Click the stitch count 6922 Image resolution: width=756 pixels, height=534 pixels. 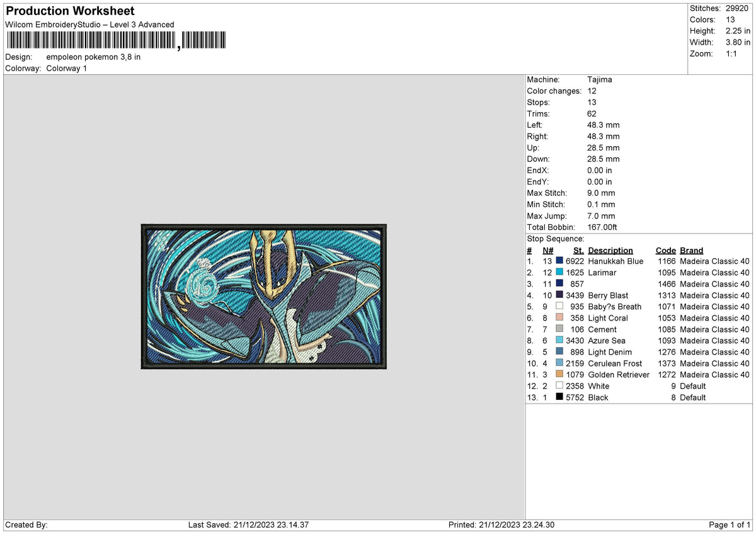[575, 261]
